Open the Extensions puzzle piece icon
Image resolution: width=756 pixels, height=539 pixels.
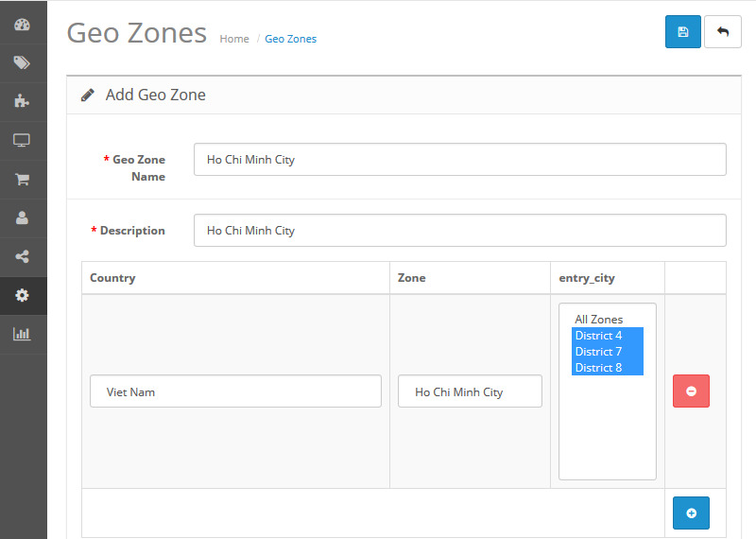pyautogui.click(x=22, y=101)
